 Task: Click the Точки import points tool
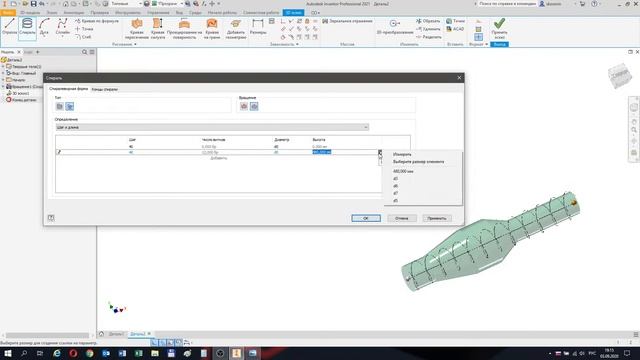click(455, 21)
